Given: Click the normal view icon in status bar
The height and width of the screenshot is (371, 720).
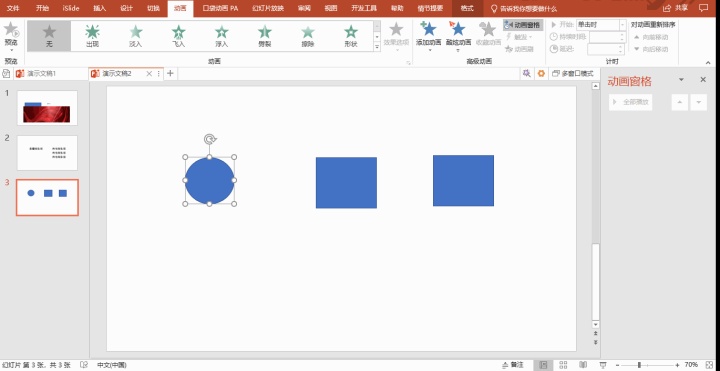Looking at the screenshot, I should click(x=543, y=365).
